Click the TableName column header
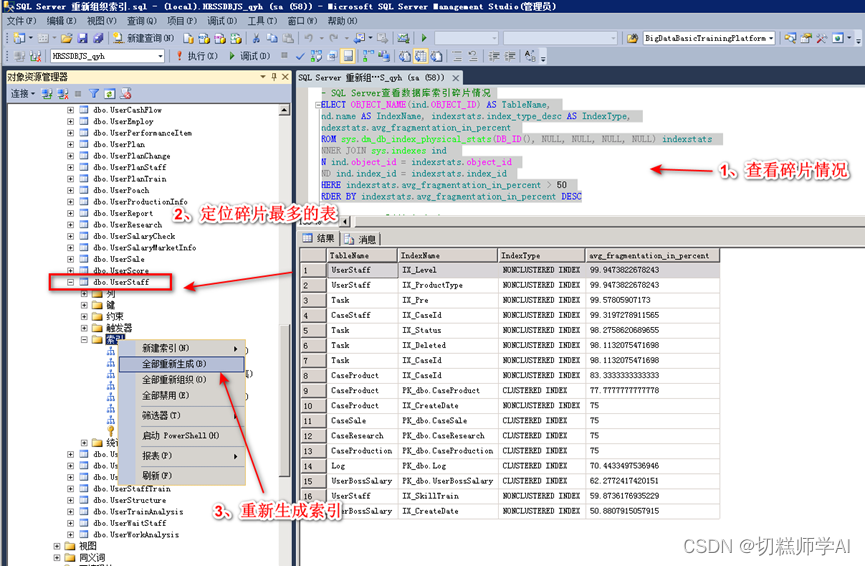The height and width of the screenshot is (566, 865). (362, 255)
